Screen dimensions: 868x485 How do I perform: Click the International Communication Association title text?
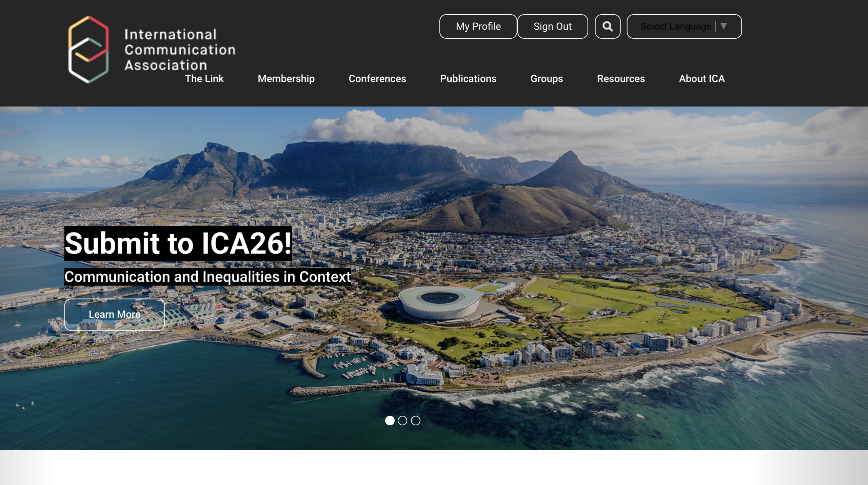[x=180, y=50]
